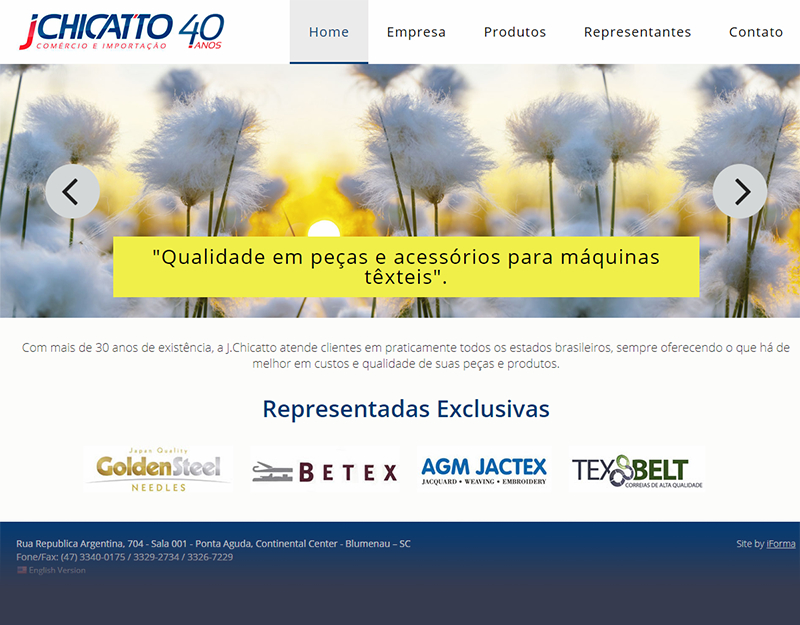Screen dimensions: 800x625
Task: Navigate to Representantes page
Action: coord(637,32)
